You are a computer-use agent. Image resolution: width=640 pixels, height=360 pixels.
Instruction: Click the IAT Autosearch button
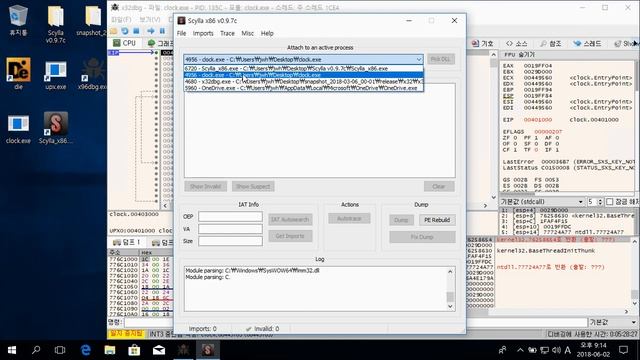coord(290,220)
